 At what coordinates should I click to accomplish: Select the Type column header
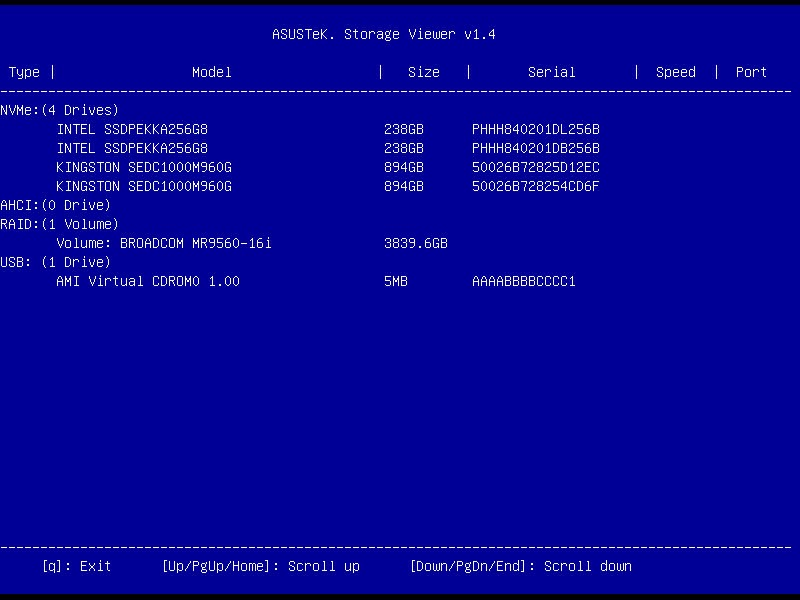tap(24, 72)
